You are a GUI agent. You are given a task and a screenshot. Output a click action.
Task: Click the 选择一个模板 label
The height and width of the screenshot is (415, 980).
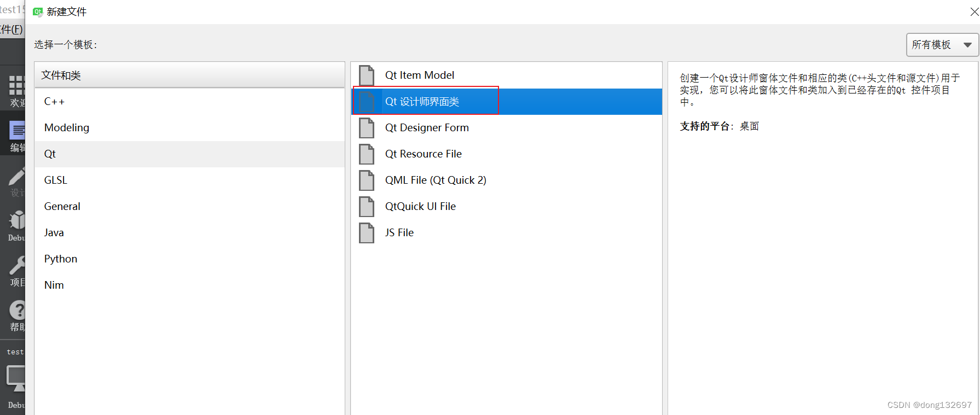point(66,45)
